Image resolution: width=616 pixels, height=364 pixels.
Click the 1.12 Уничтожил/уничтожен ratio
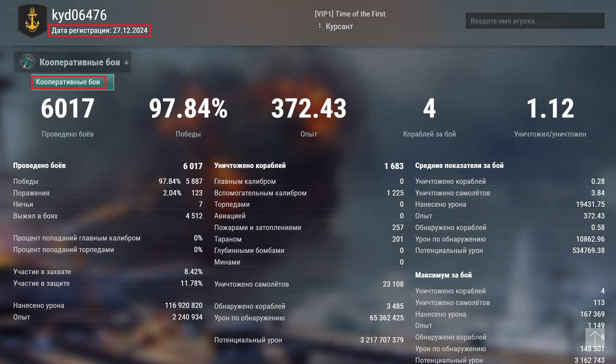point(550,108)
